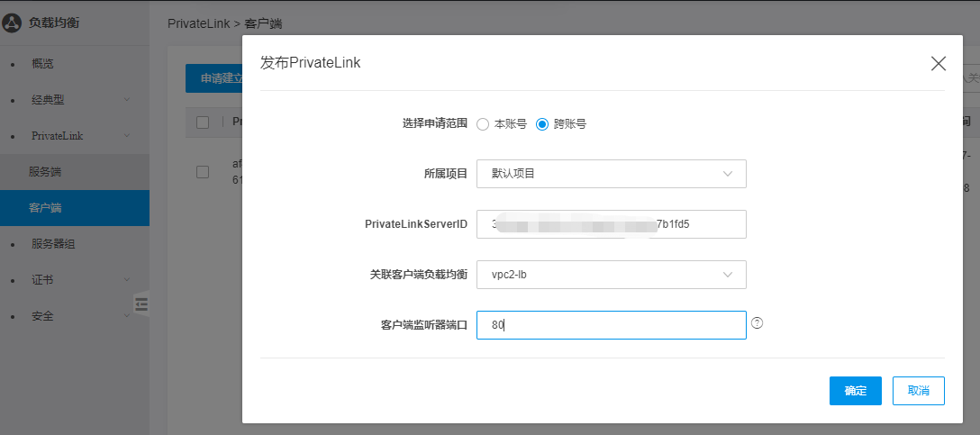This screenshot has height=435, width=980.
Task: Expand the 安全 sidebar menu
Action: [x=75, y=316]
